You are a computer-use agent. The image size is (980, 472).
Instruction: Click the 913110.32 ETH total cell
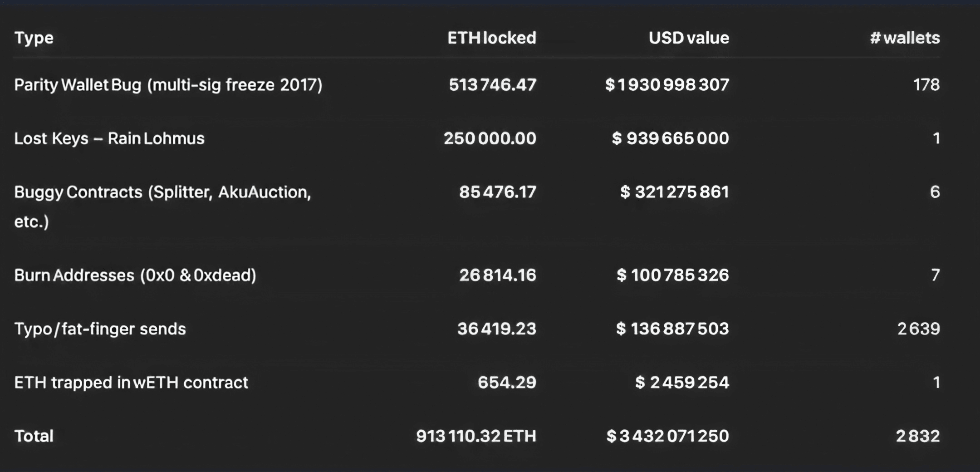476,436
